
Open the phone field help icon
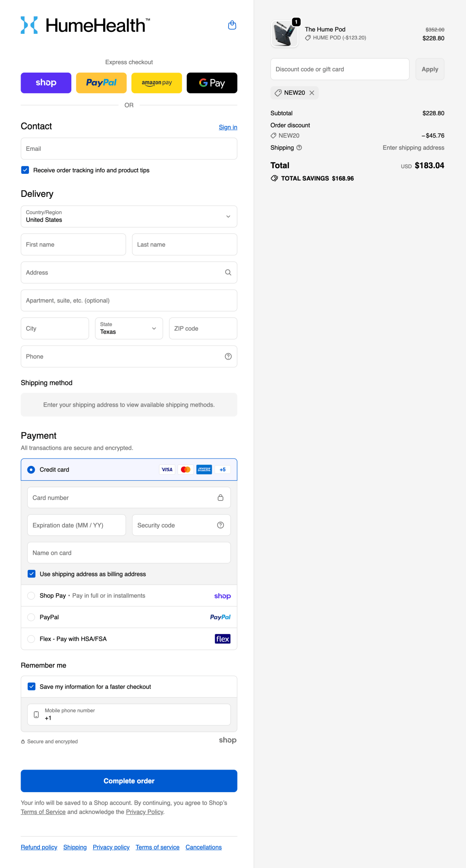pos(228,357)
